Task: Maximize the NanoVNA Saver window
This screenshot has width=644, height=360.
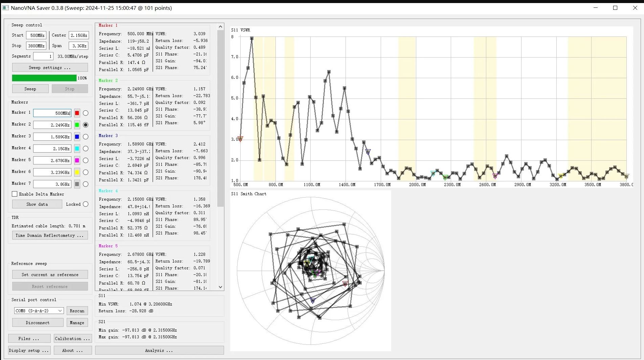Action: pyautogui.click(x=615, y=8)
